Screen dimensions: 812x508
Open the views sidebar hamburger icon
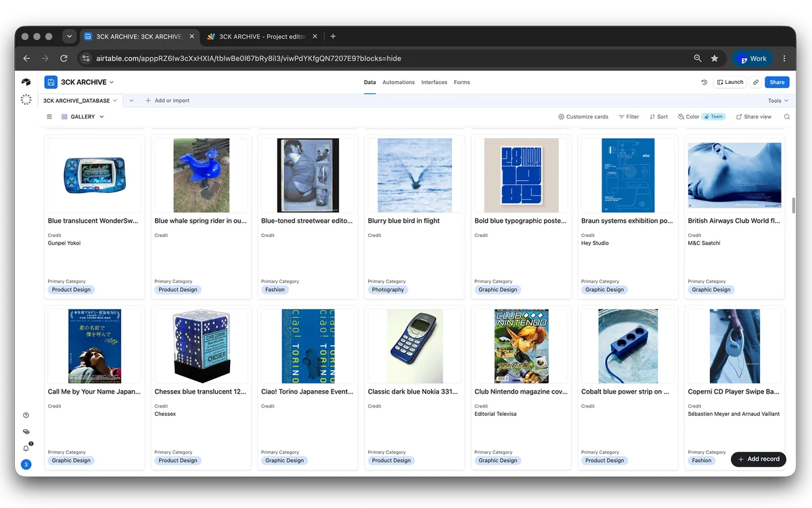(x=49, y=117)
